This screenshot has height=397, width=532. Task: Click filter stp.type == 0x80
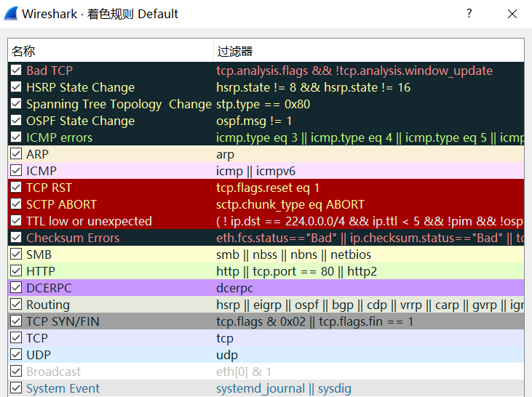coord(263,104)
